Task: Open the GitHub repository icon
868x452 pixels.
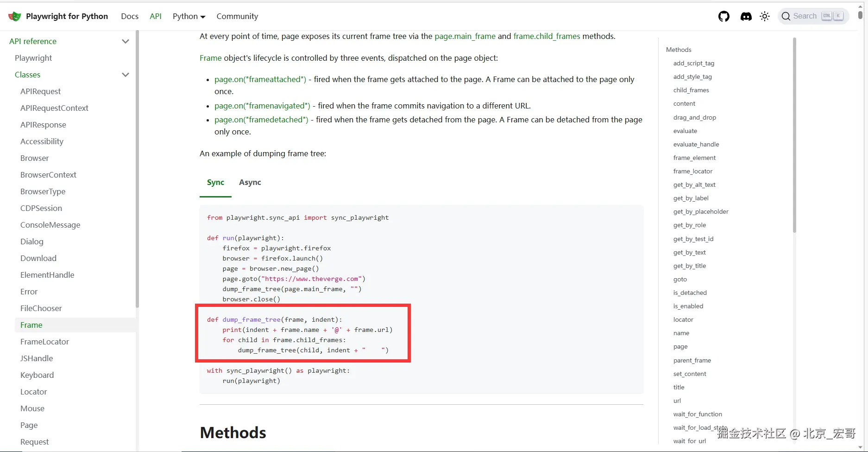Action: [x=723, y=16]
